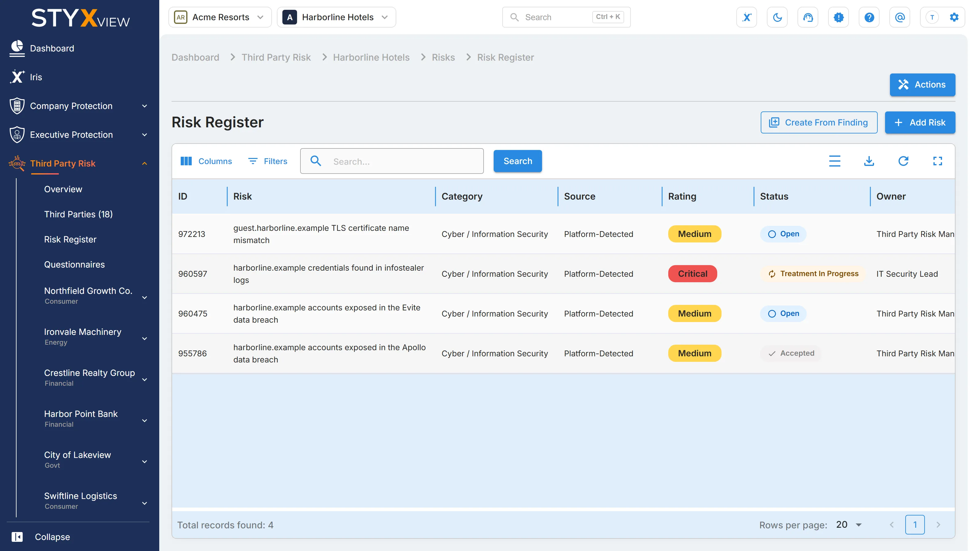Download the risk register export
980x551 pixels.
(869, 161)
